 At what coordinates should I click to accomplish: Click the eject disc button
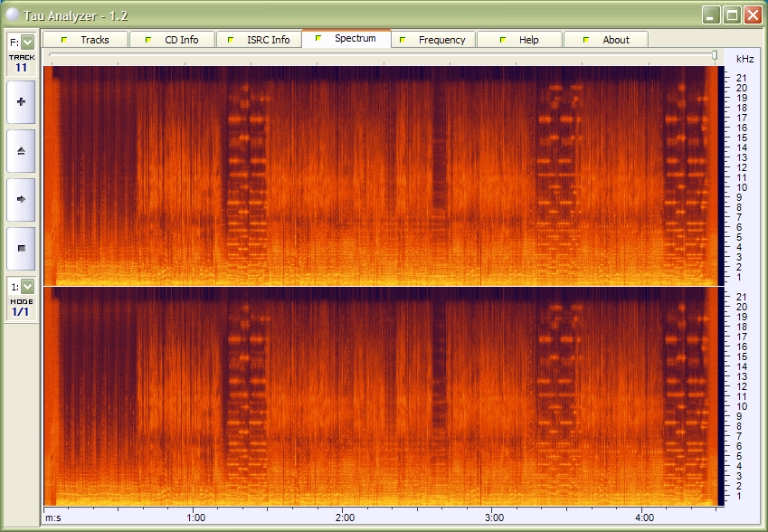[21, 151]
